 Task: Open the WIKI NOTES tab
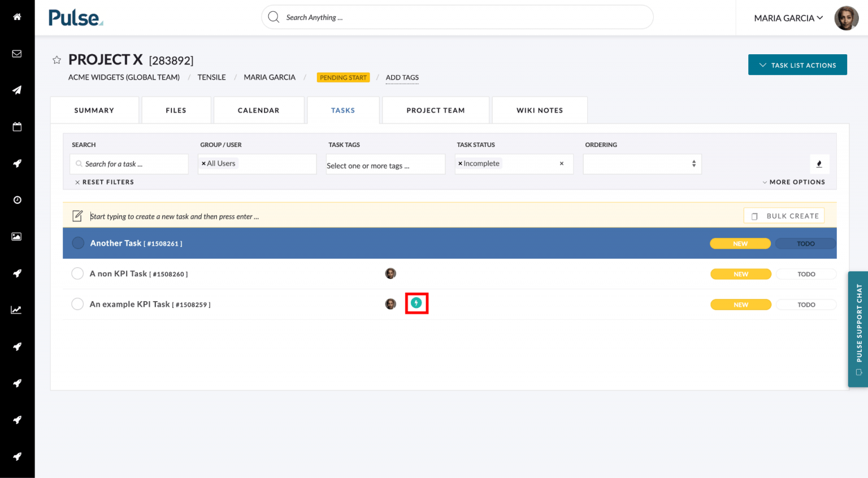pyautogui.click(x=539, y=110)
